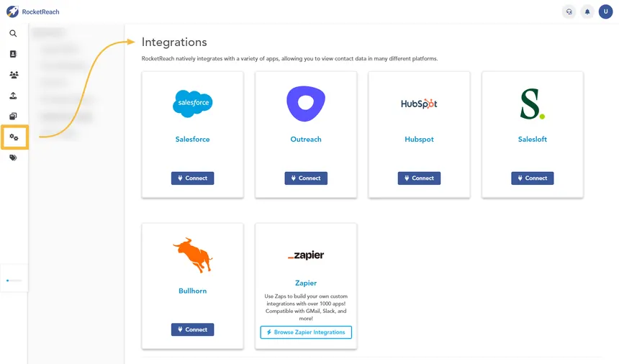The image size is (619, 364).
Task: Click the progress bar in the sidebar
Action: [x=14, y=280]
